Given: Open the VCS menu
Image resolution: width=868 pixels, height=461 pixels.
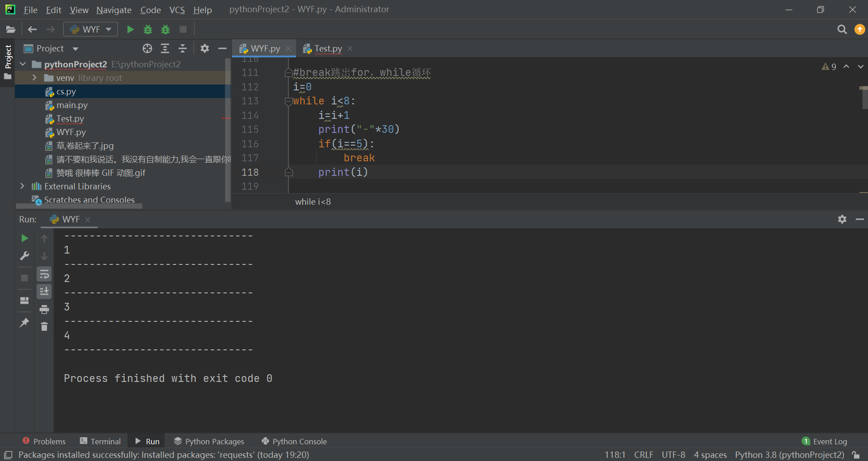Looking at the screenshot, I should tap(177, 9).
